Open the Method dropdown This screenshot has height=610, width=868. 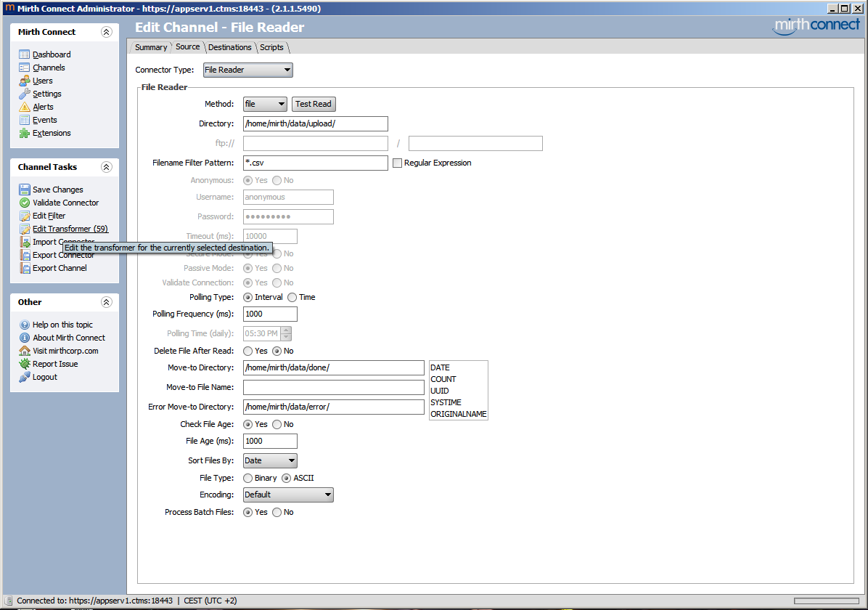coord(265,104)
